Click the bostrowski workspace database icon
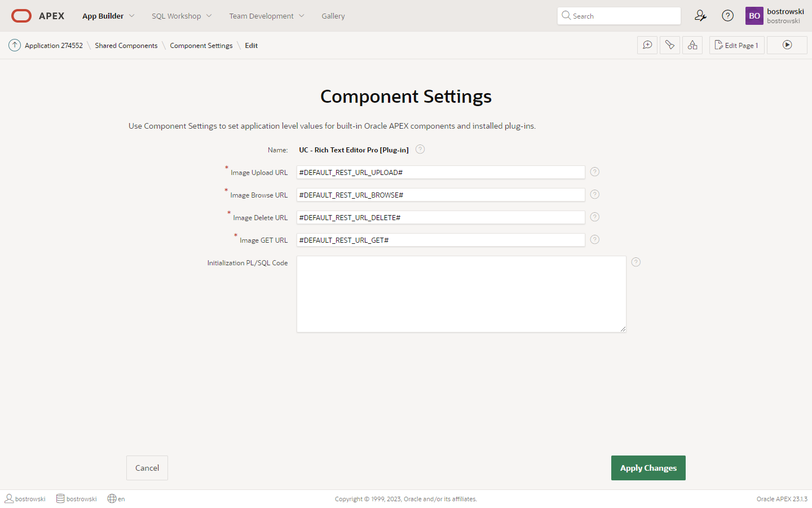 pyautogui.click(x=60, y=499)
